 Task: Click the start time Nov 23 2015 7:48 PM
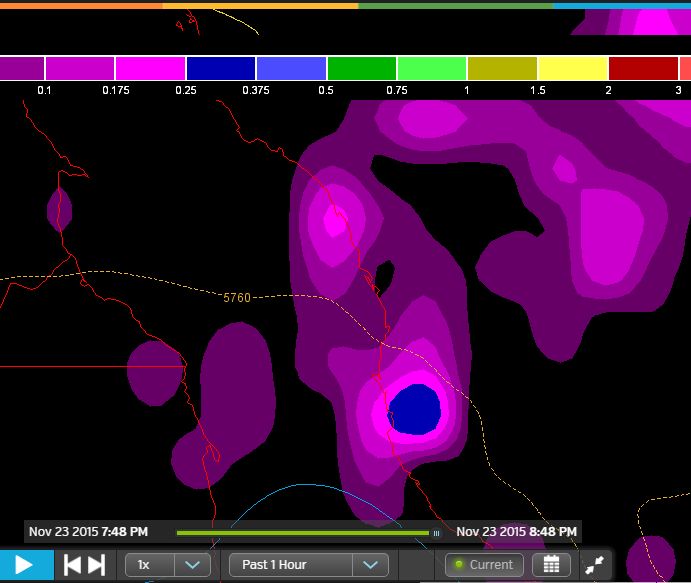[x=88, y=531]
